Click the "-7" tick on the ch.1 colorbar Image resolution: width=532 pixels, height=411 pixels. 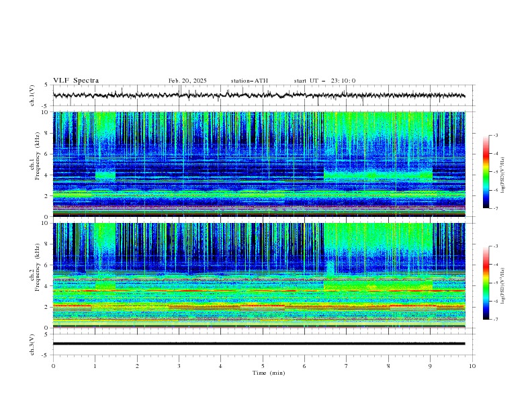(x=495, y=208)
